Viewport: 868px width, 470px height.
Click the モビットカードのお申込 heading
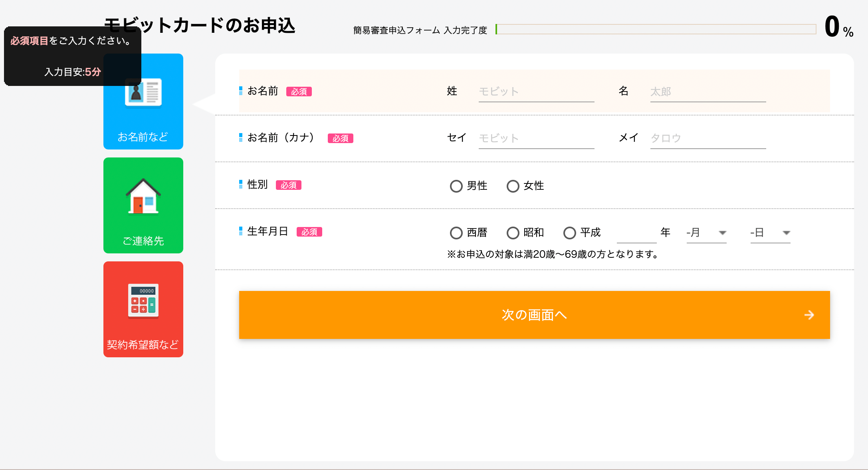[x=200, y=25]
